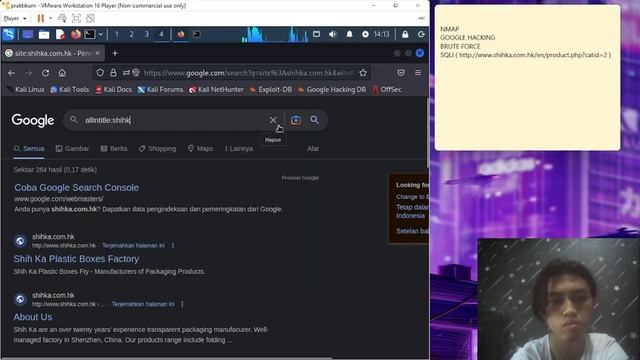This screenshot has height=360, width=640.
Task: Open OffSec bookmark
Action: (x=387, y=89)
